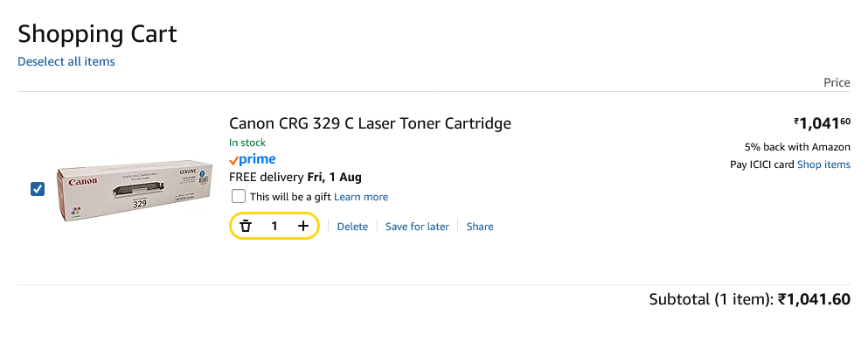Click the Share link
The image size is (868, 343).
pyautogui.click(x=480, y=226)
